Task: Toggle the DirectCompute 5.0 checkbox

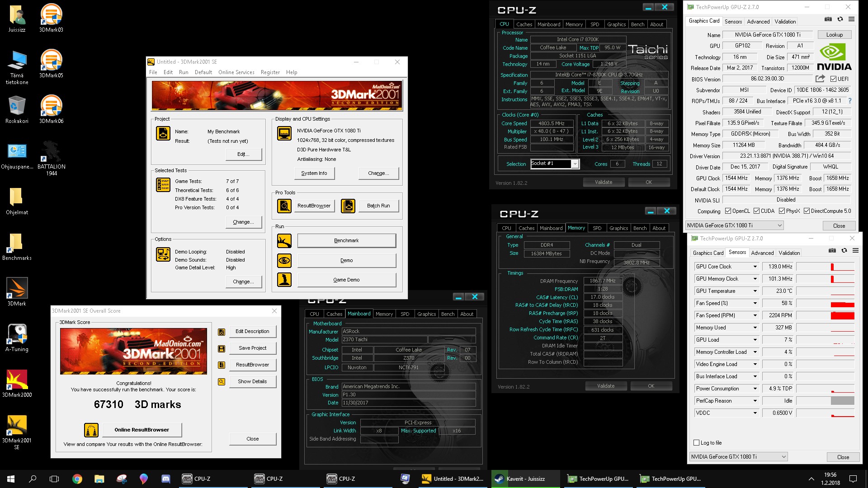Action: (x=807, y=211)
